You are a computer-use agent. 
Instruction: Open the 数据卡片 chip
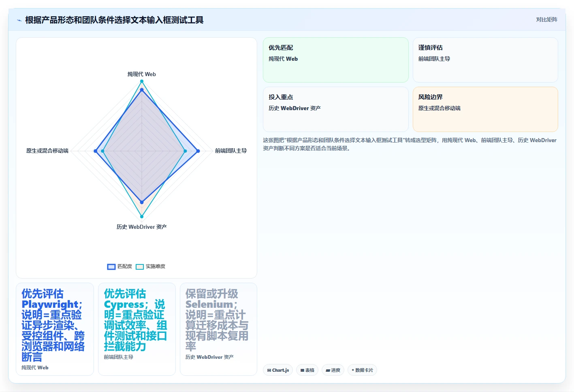click(x=363, y=370)
